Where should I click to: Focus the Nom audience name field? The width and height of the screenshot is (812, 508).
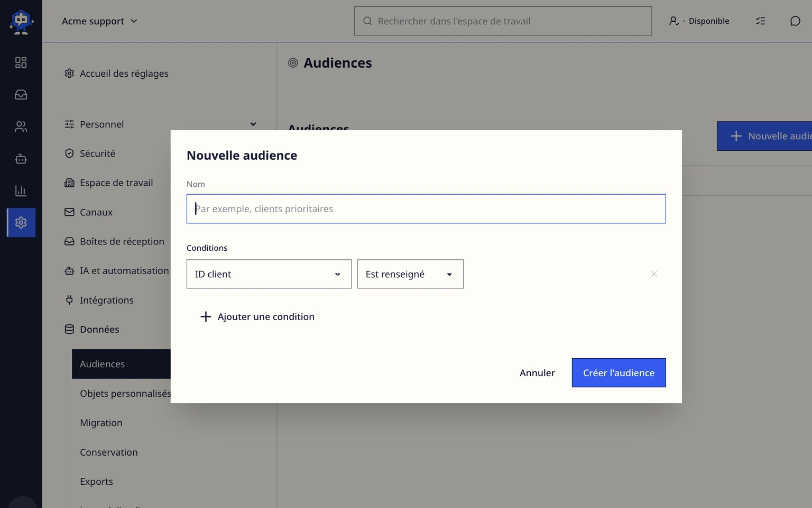pyautogui.click(x=426, y=208)
